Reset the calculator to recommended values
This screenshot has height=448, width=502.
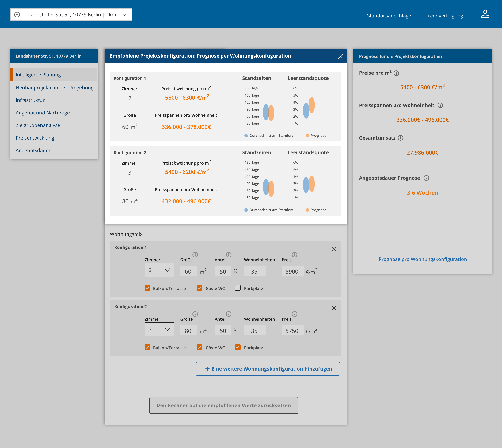tap(224, 405)
